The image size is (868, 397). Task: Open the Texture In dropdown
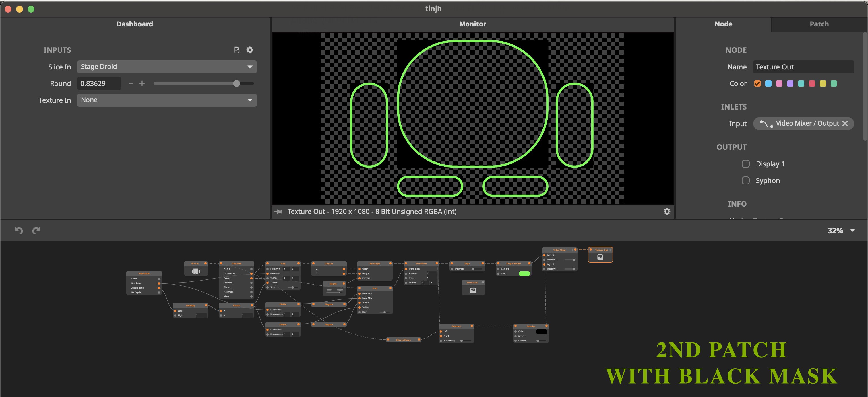click(x=167, y=100)
